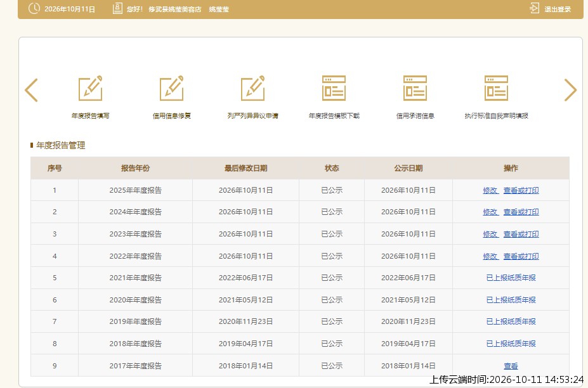This screenshot has height=388, width=588.
Task: Click 修改 for the 2022年年度报告 row
Action: tap(490, 256)
